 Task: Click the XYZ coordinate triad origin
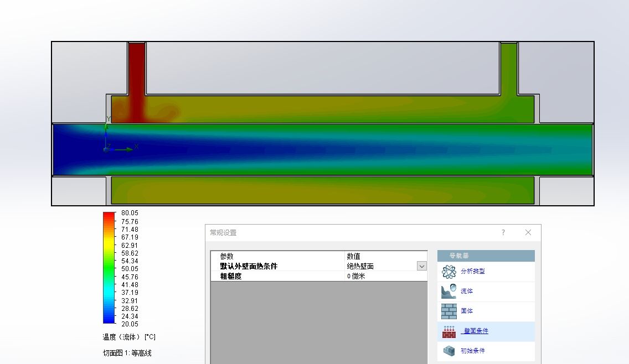click(106, 149)
